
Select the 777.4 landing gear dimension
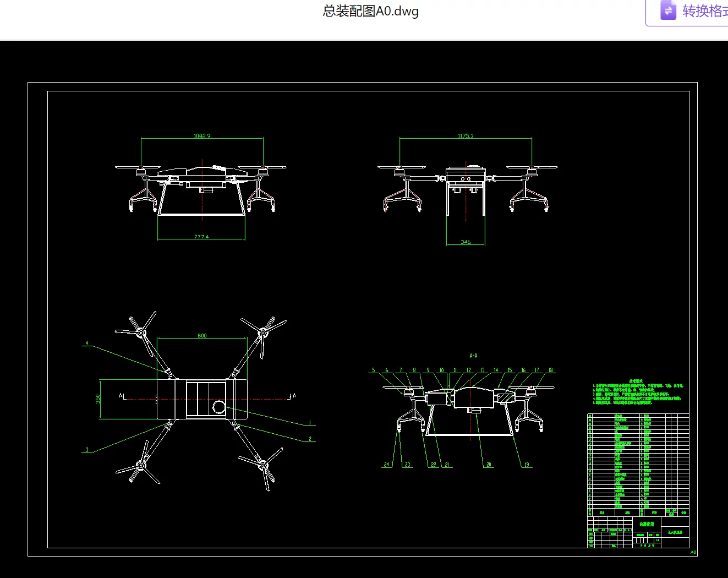point(201,237)
